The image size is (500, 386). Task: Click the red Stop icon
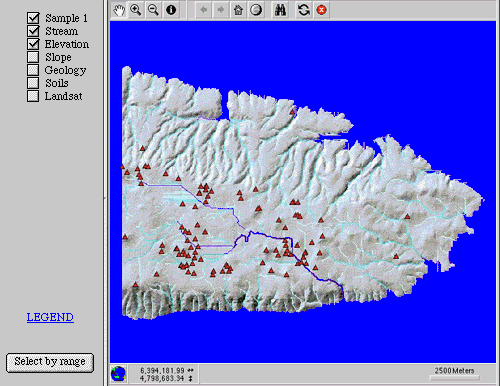(x=321, y=10)
